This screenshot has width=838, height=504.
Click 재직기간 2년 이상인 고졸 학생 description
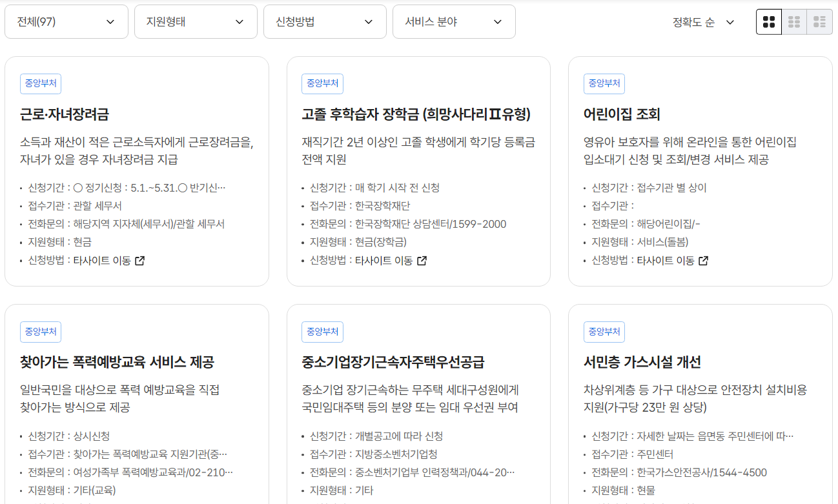(x=418, y=150)
